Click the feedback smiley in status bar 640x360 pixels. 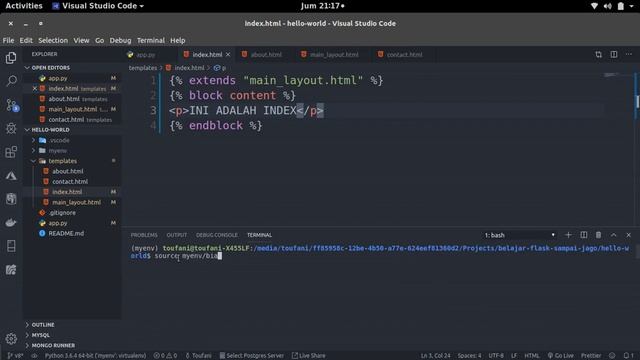[x=612, y=356]
